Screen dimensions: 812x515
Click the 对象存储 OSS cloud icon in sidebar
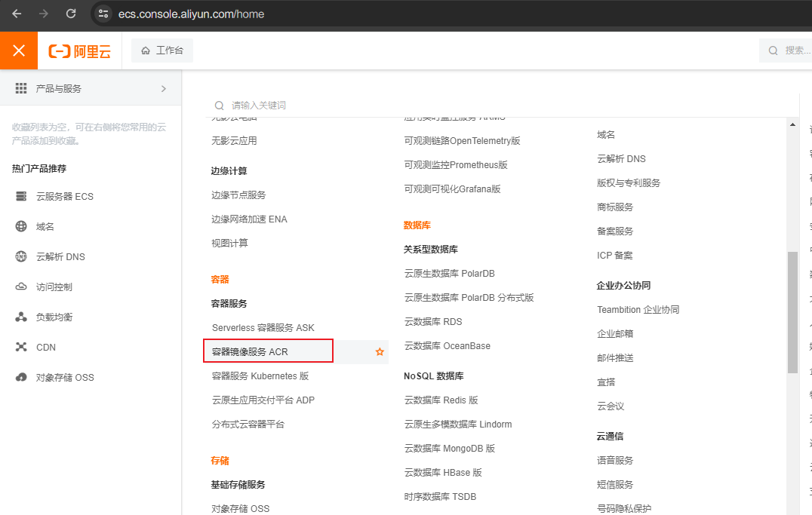[21, 377]
